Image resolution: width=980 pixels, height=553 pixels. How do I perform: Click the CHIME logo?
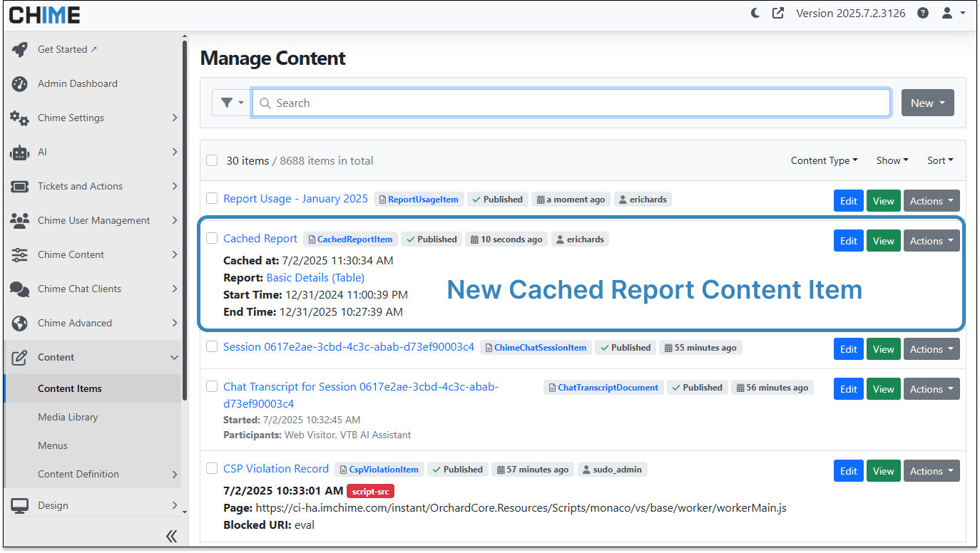coord(44,14)
